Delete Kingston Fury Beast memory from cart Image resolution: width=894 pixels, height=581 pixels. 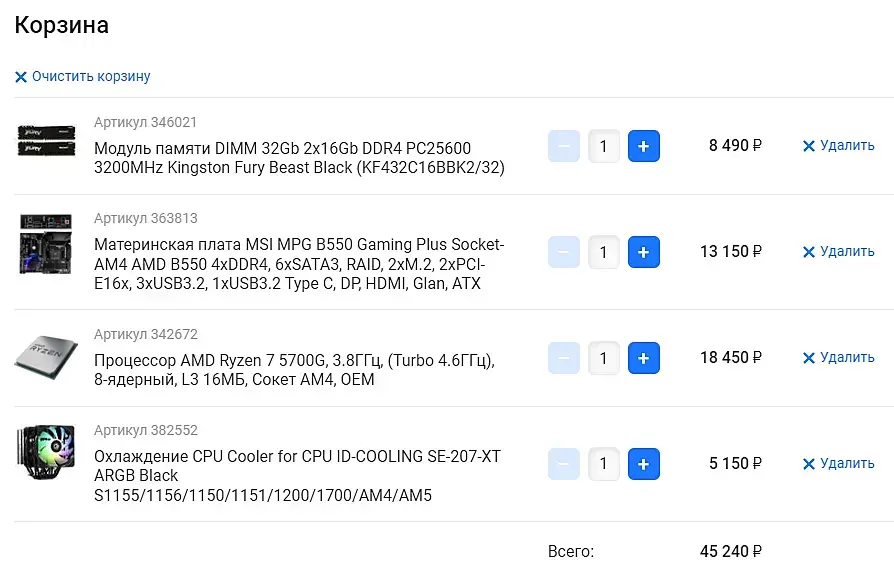point(838,146)
